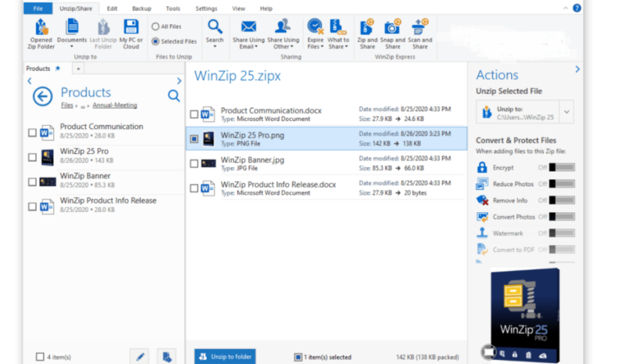Select the Selected Files radio button
Viewport: 619px width, 364px height.
(x=155, y=41)
